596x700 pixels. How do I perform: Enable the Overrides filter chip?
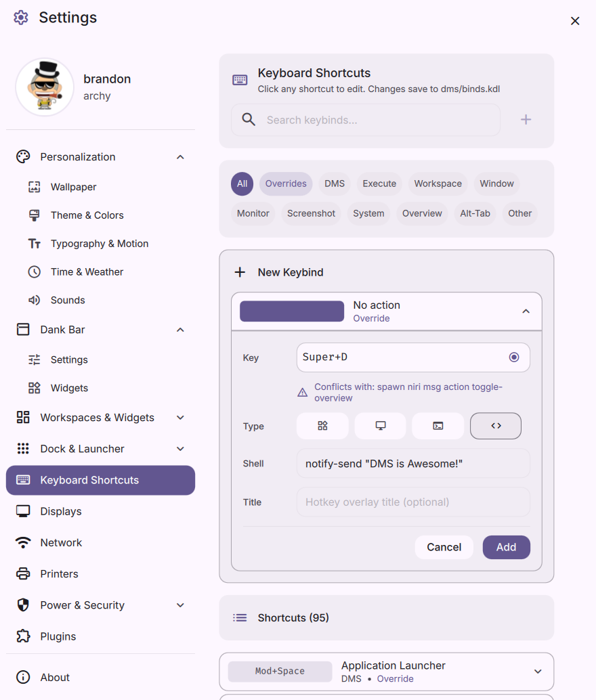286,183
